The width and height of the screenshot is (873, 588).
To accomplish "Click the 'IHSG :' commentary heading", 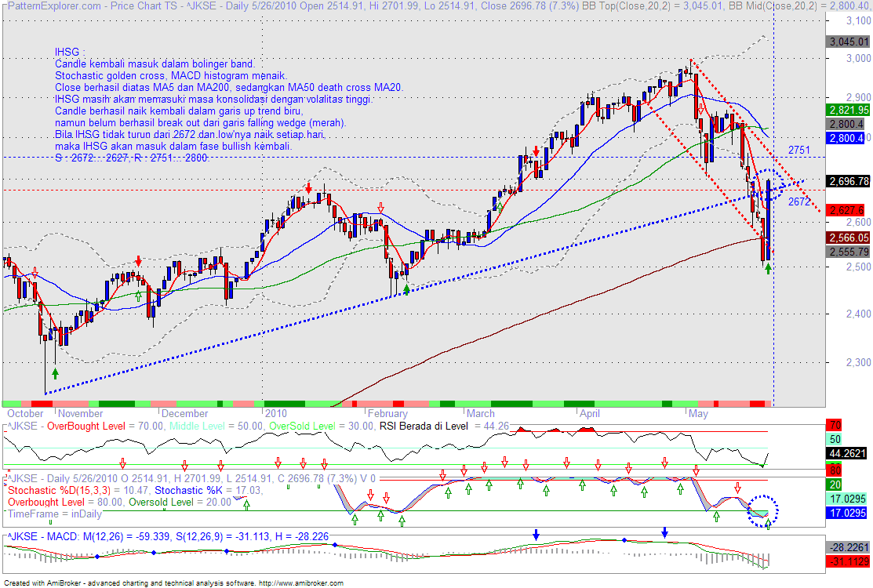I will click(69, 53).
